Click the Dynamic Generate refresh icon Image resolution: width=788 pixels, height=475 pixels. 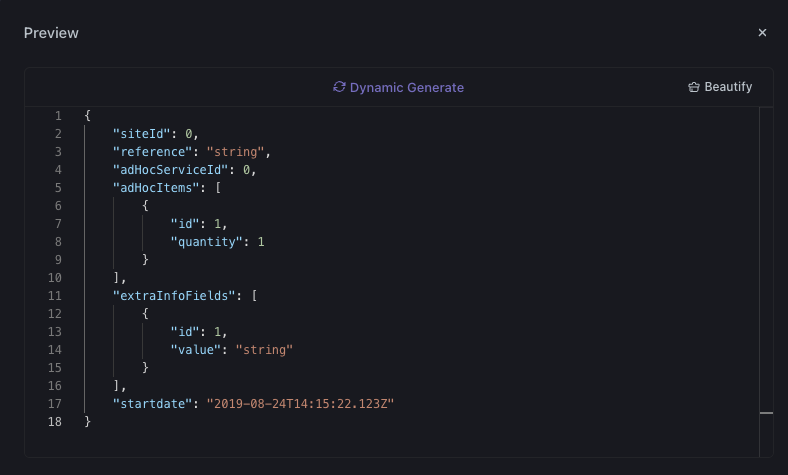click(339, 87)
